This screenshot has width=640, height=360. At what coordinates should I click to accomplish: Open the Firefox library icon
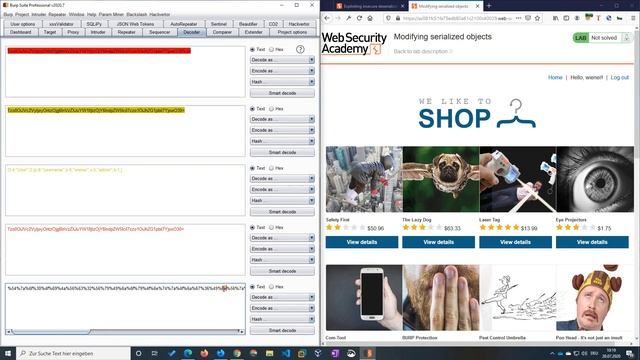click(556, 18)
